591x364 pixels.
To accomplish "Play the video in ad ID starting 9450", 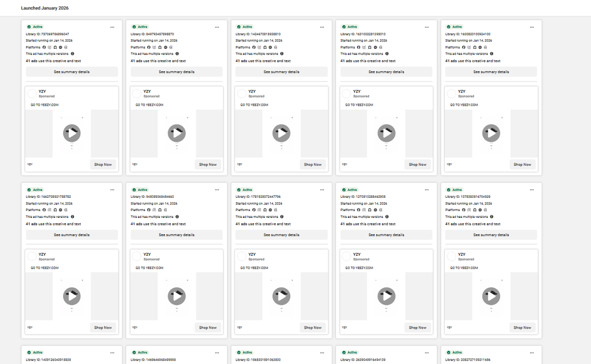I will pos(177,296).
